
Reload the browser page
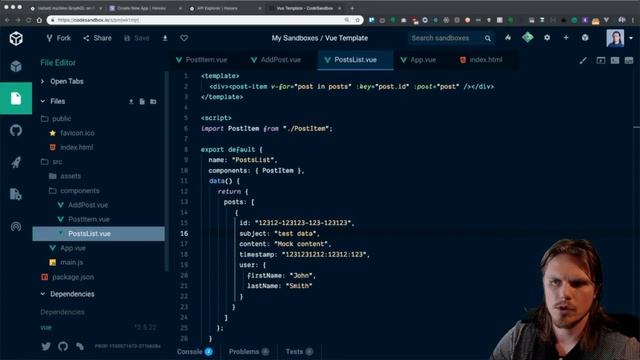[x=28, y=20]
